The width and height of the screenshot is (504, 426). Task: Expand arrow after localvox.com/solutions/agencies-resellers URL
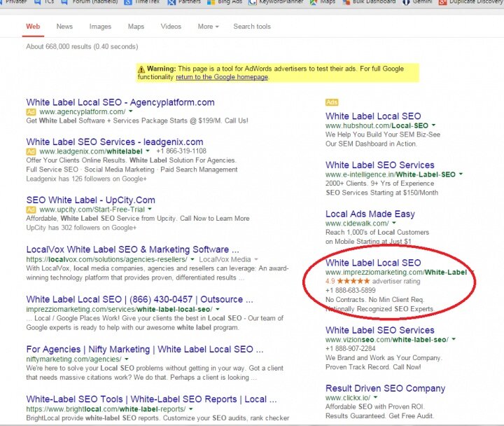click(x=192, y=259)
